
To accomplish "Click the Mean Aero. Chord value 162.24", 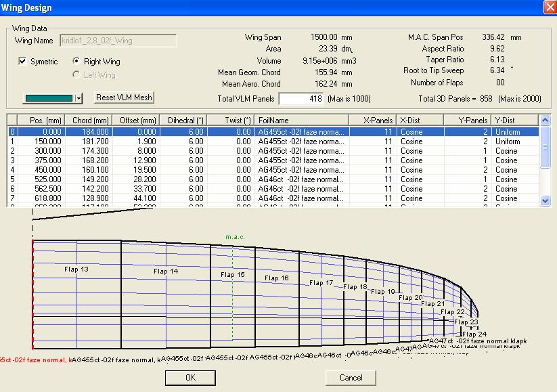I will pyautogui.click(x=326, y=84).
